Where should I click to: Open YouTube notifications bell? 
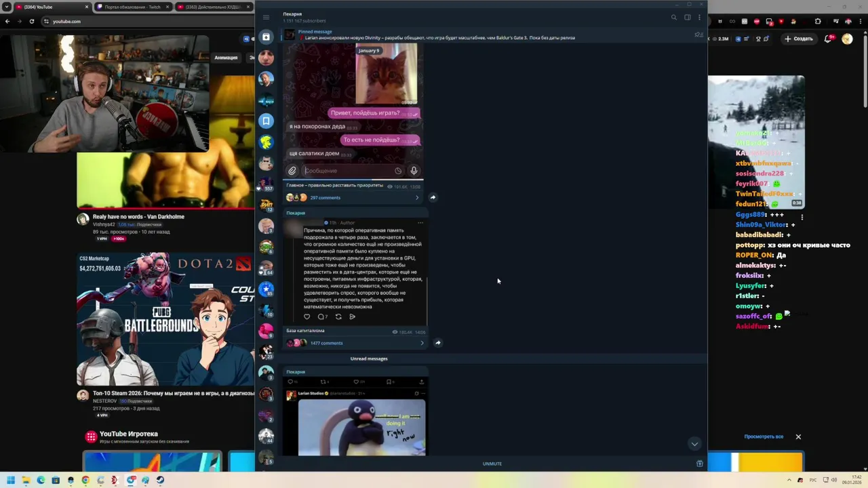pos(828,39)
